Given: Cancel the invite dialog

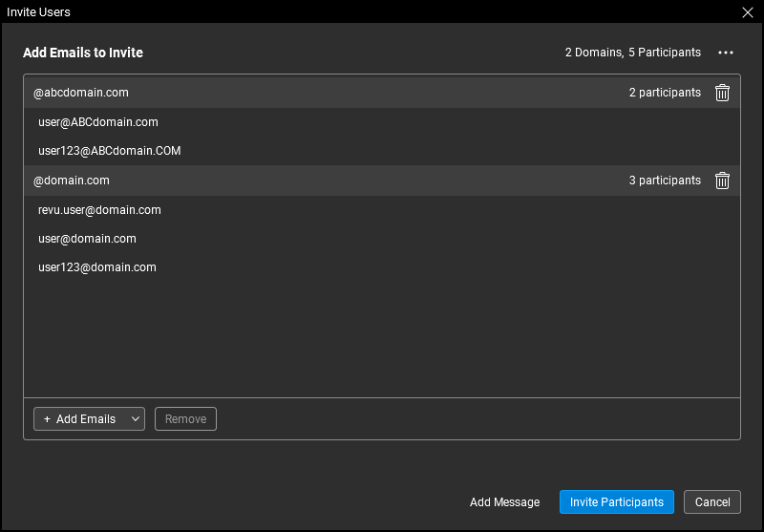Looking at the screenshot, I should coord(711,502).
